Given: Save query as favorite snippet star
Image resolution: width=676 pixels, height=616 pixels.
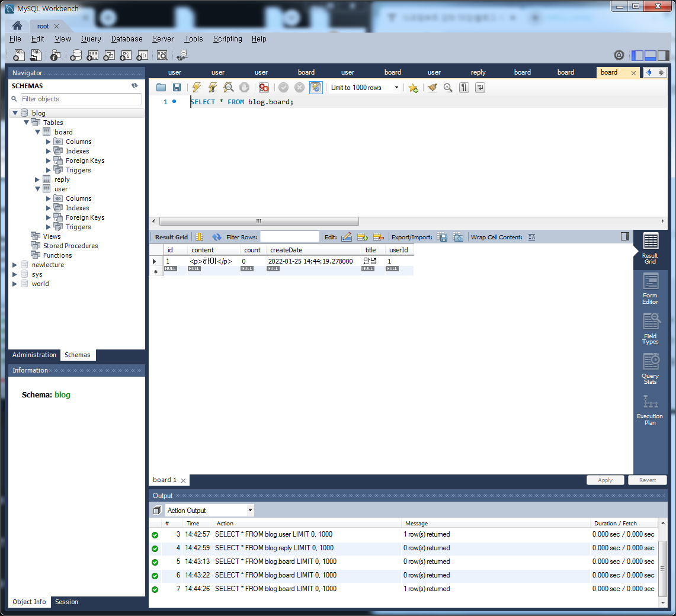Looking at the screenshot, I should [x=414, y=88].
